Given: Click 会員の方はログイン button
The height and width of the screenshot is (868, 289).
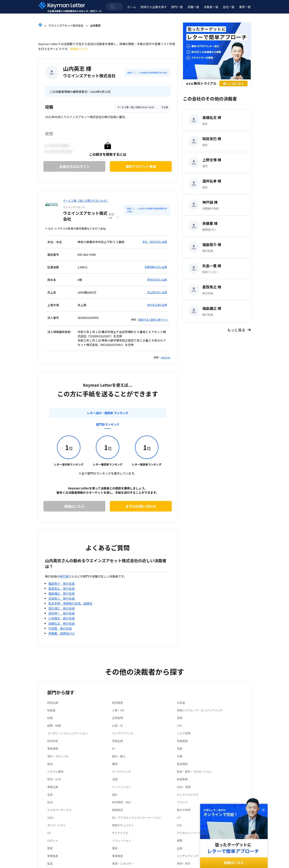Looking at the screenshot, I should (74, 167).
